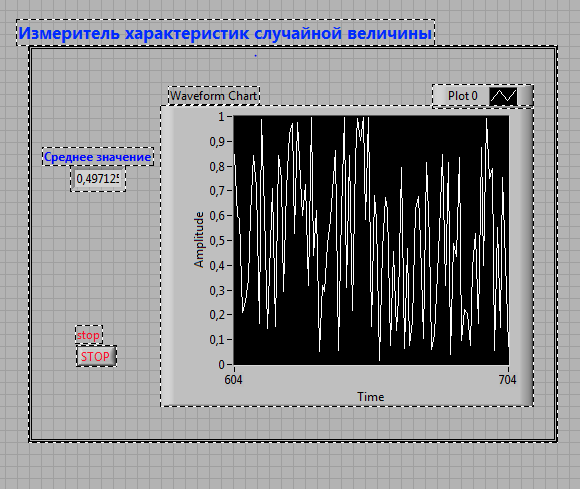
Task: Click the Plot 0 line style icon
Action: tap(503, 96)
